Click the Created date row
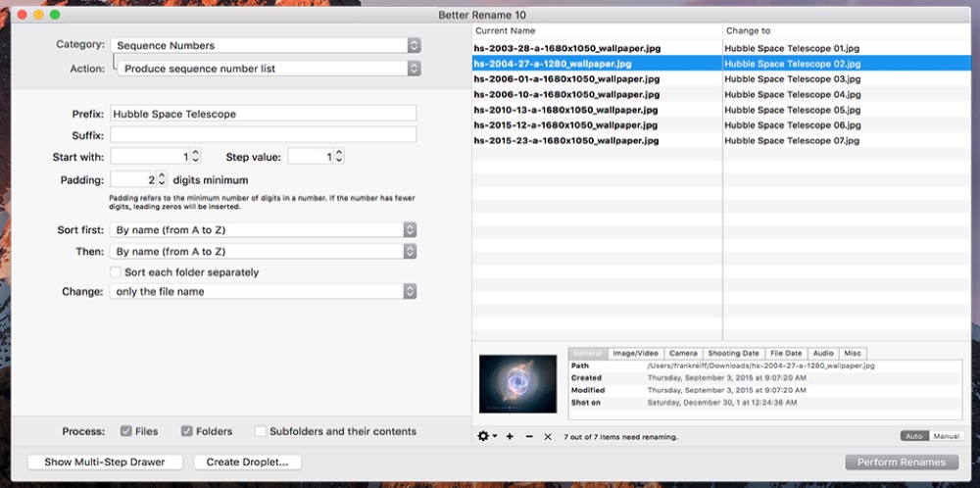The width and height of the screenshot is (980, 488). tap(765, 378)
